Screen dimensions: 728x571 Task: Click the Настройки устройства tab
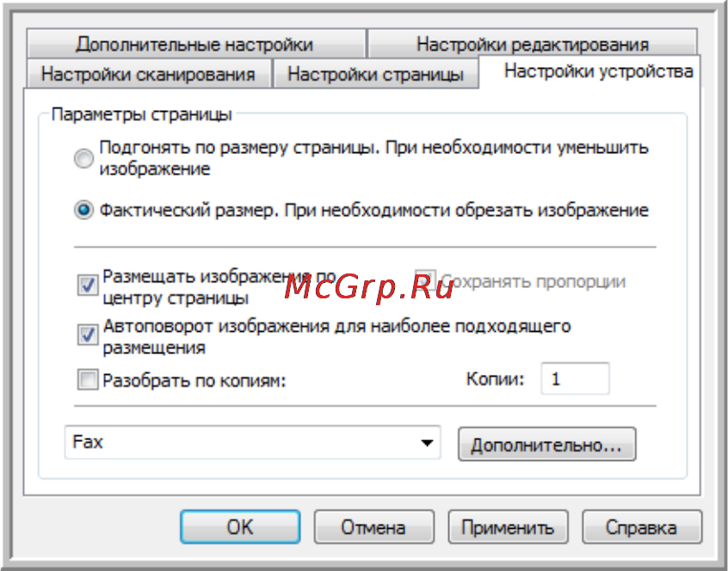click(589, 71)
